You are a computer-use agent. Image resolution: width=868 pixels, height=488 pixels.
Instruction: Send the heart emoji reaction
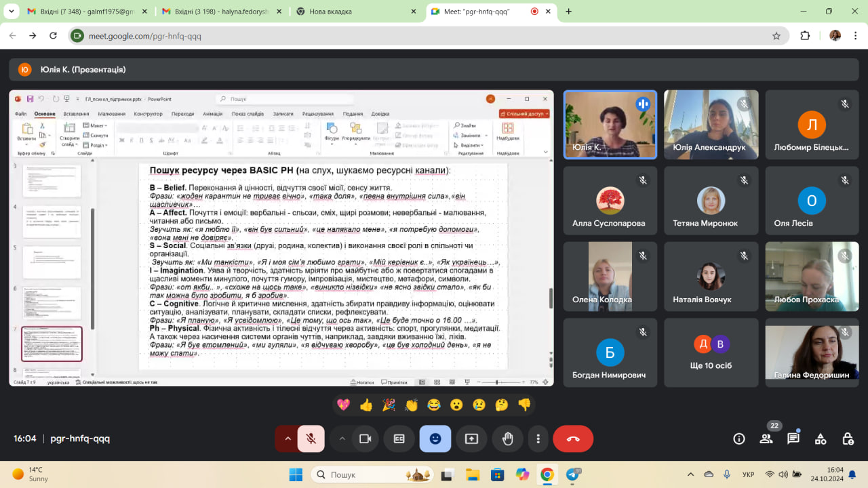pyautogui.click(x=343, y=405)
